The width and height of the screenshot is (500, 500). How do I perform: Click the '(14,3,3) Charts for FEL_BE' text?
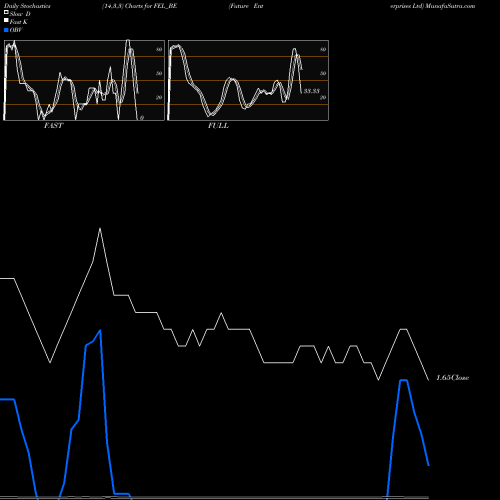point(140,6)
